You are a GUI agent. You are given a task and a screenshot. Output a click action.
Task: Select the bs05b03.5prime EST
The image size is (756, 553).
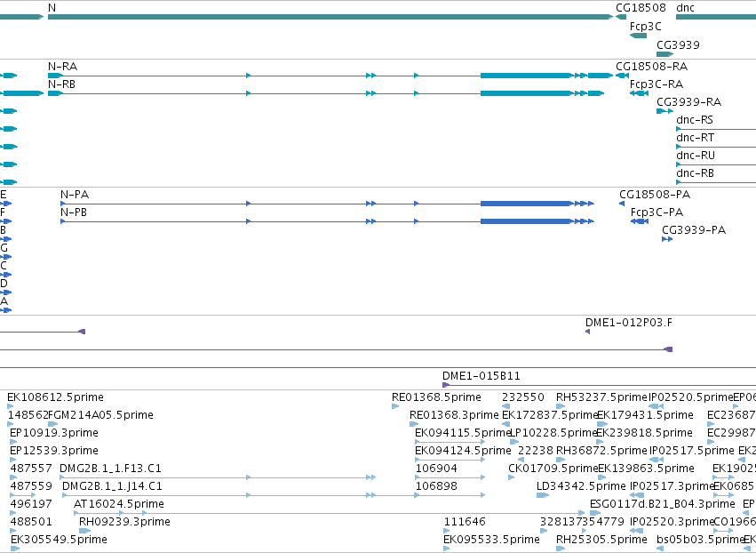pyautogui.click(x=660, y=549)
